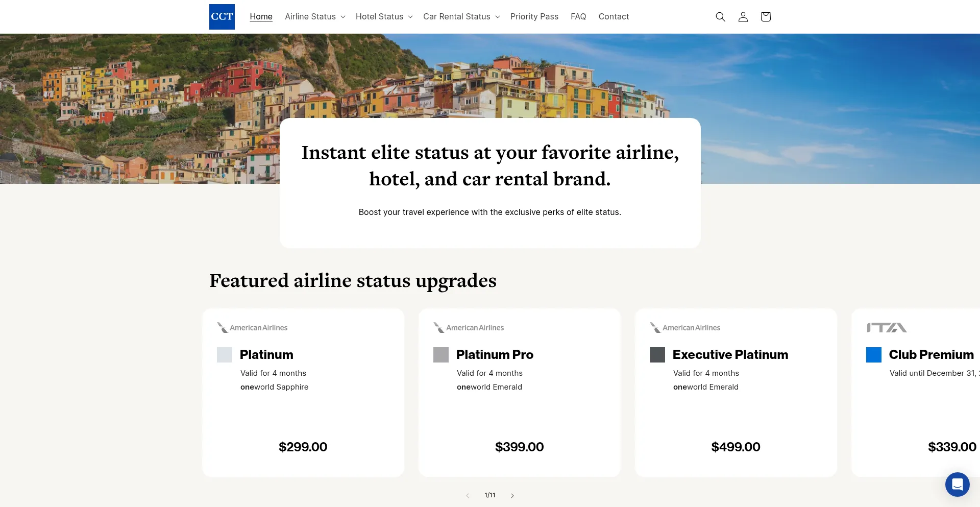Select the Home navigation link
Screen dimensions: 980x507
click(261, 17)
